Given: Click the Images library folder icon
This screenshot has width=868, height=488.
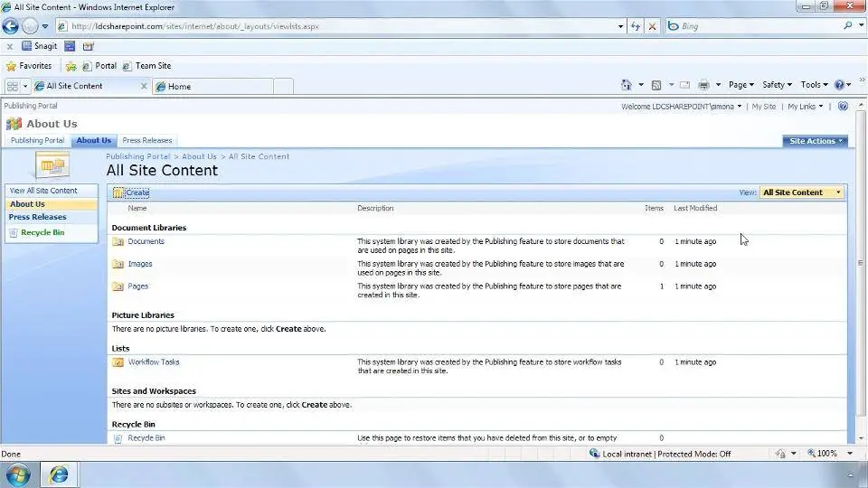Looking at the screenshot, I should 118,264.
